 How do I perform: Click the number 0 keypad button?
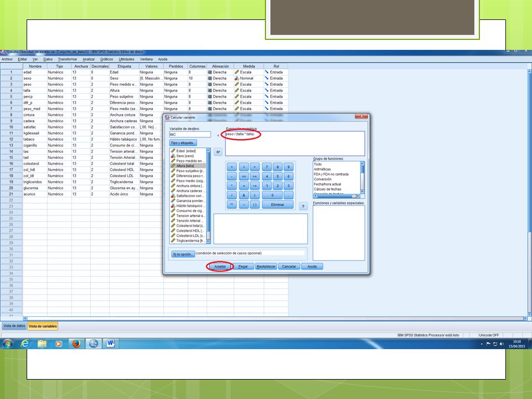pyautogui.click(x=272, y=196)
